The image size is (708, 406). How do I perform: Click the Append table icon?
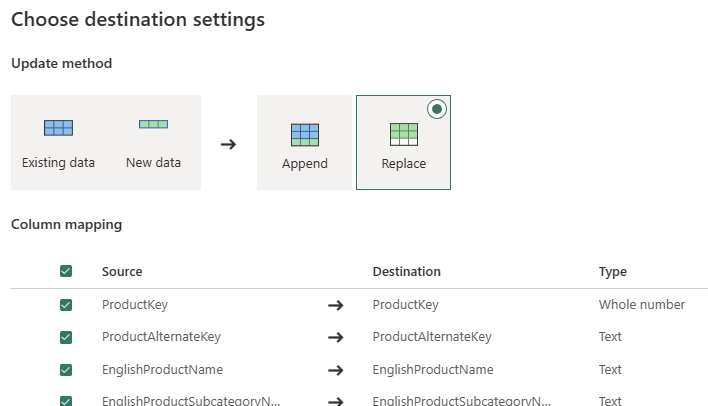pyautogui.click(x=304, y=135)
